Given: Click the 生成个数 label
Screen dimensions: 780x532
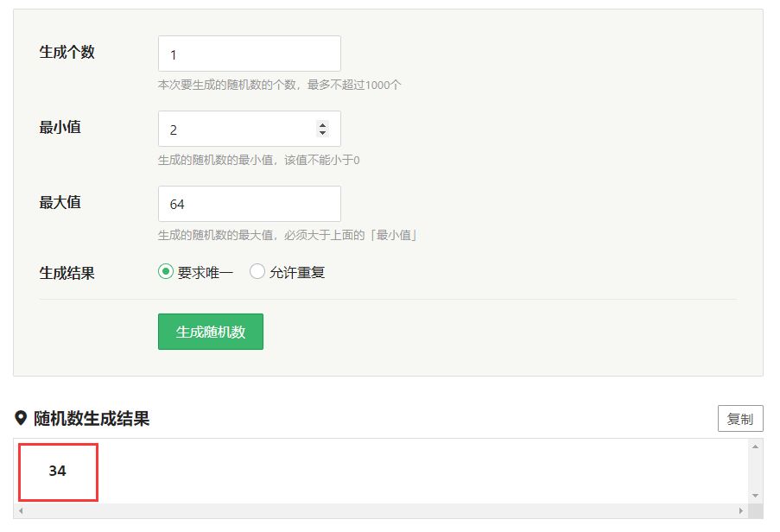Looking at the screenshot, I should click(67, 52).
